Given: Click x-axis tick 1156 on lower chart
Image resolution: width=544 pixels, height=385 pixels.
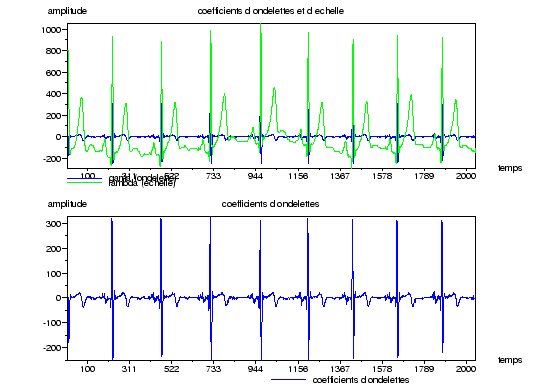Looking at the screenshot, I should (298, 369).
